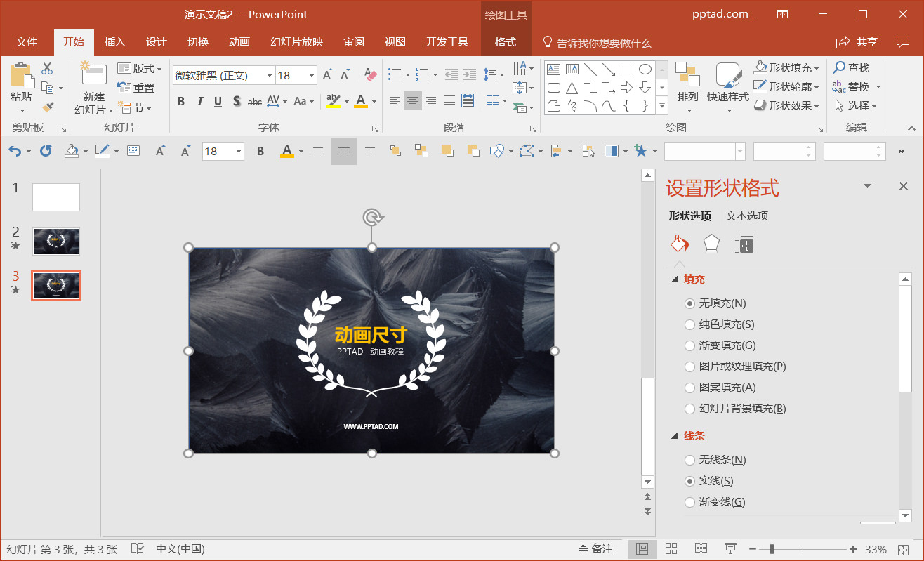Open the Effects pentagon icon tab

pos(711,244)
